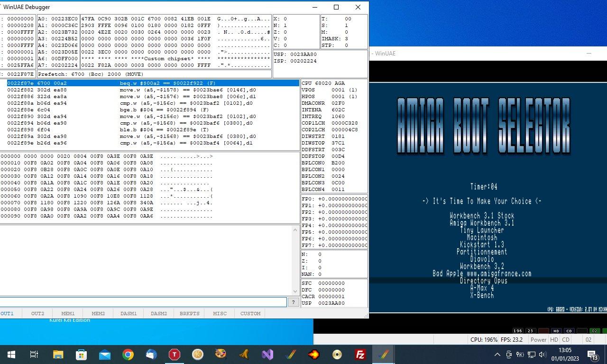Click CD indicator in WinUAE status bar
The width and height of the screenshot is (607, 364).
(x=566, y=339)
